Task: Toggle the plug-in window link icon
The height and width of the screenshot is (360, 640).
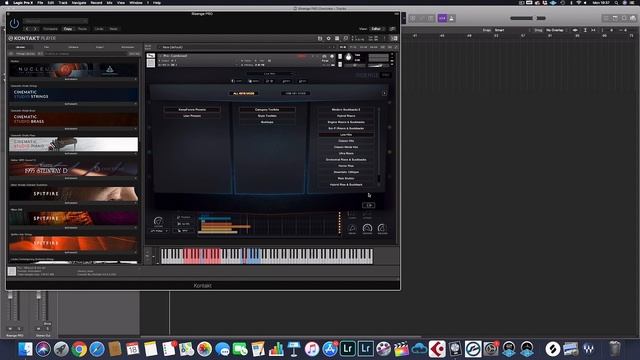Action: click(393, 29)
